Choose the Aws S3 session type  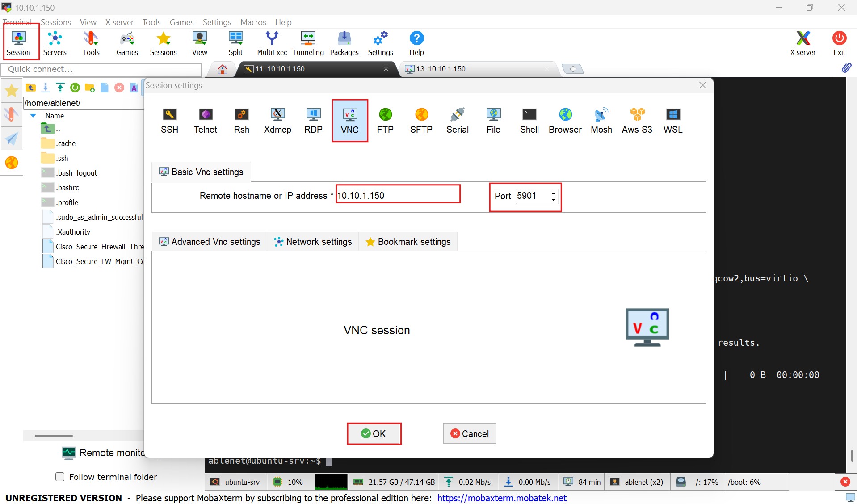pos(637,121)
